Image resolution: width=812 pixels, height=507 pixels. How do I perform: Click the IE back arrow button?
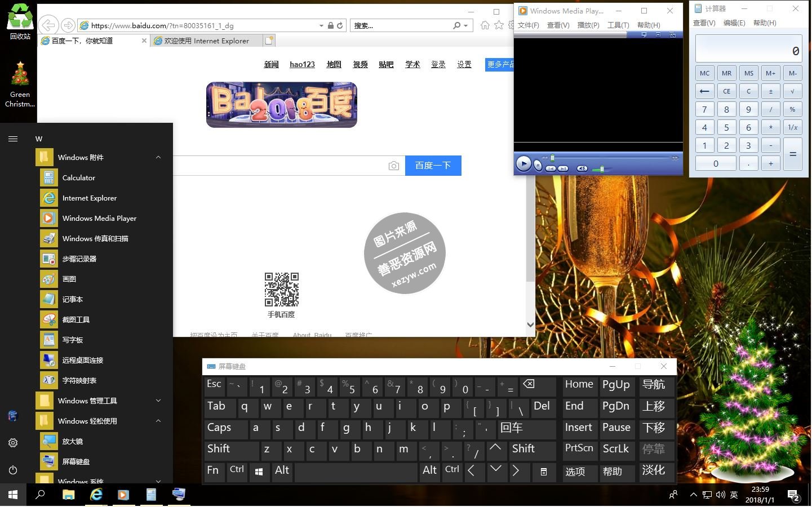click(x=49, y=25)
